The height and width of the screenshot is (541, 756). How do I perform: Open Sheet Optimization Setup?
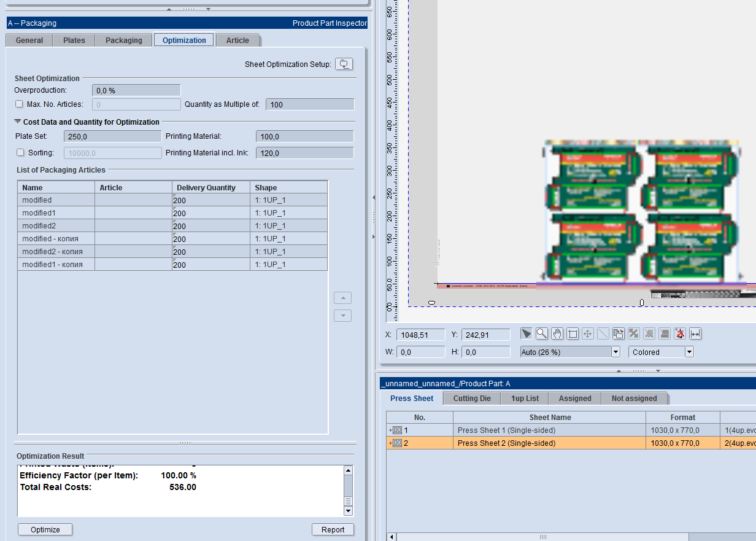pyautogui.click(x=344, y=64)
